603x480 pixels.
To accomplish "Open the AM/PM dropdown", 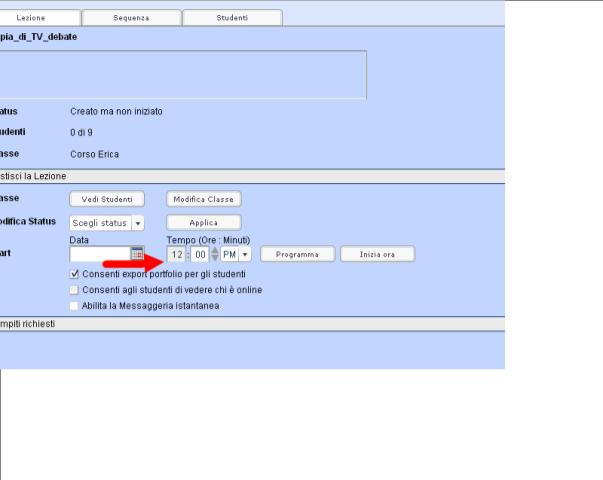I will 236,255.
